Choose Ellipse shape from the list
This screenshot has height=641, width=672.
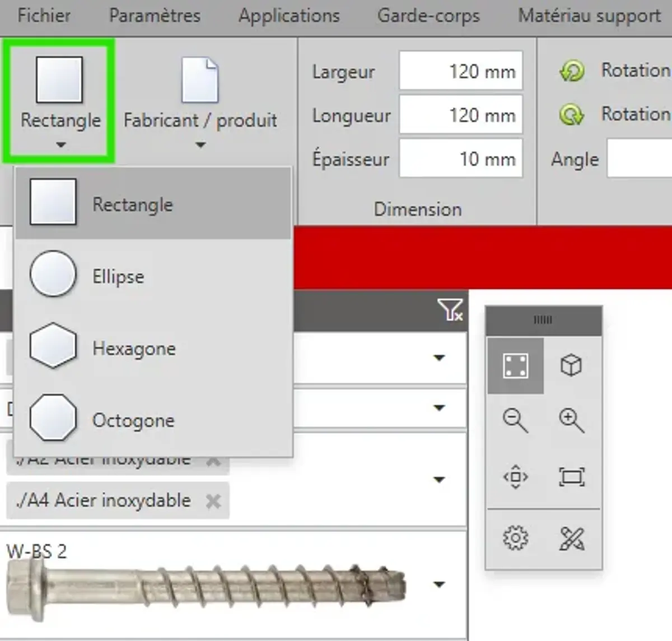[x=153, y=276]
